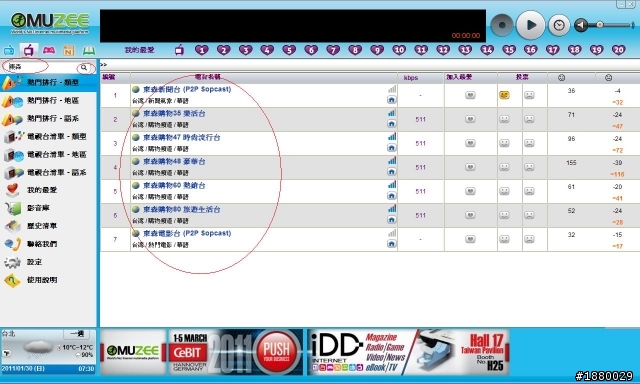Open 熱門排行 - 地區 in sidebar
The image size is (640, 384).
click(48, 100)
